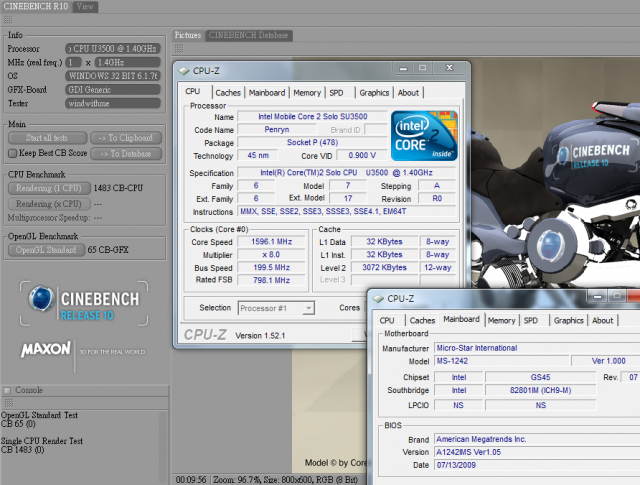This screenshot has height=485, width=640.
Task: Click the Processor name field in CINEBENCH Info
Action: click(113, 49)
